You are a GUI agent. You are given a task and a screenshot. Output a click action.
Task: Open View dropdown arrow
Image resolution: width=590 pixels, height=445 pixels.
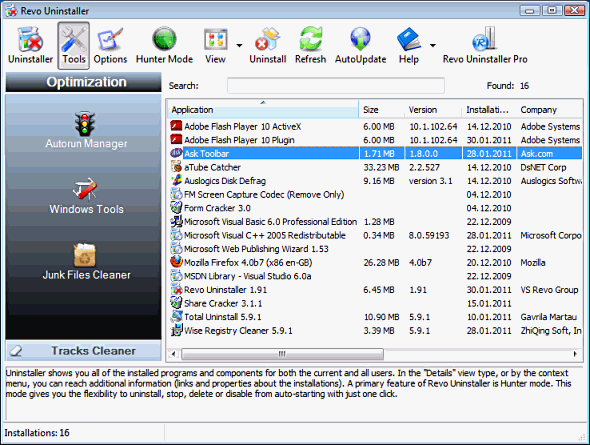pyautogui.click(x=239, y=46)
